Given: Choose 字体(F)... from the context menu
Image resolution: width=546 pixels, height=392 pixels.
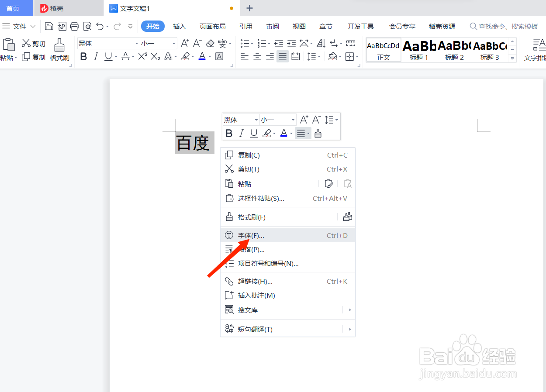Looking at the screenshot, I should (288, 235).
